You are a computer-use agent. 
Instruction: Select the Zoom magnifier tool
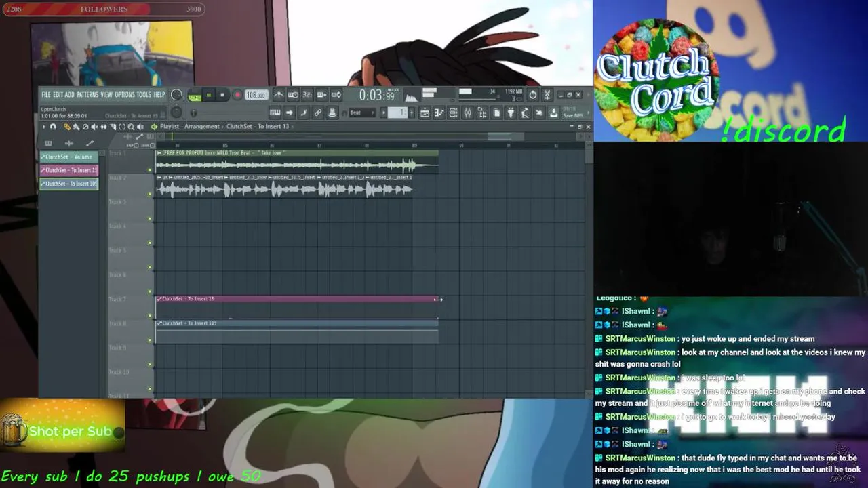tap(131, 127)
